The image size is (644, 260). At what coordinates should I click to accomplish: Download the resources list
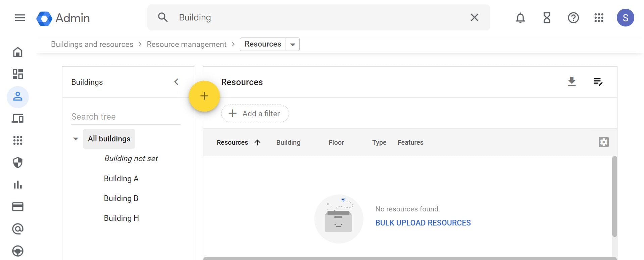(572, 82)
